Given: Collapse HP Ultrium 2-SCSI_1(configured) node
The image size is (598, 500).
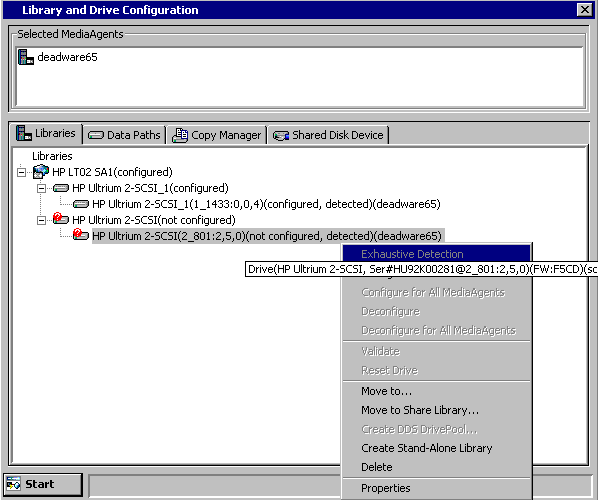Looking at the screenshot, I should [42, 188].
